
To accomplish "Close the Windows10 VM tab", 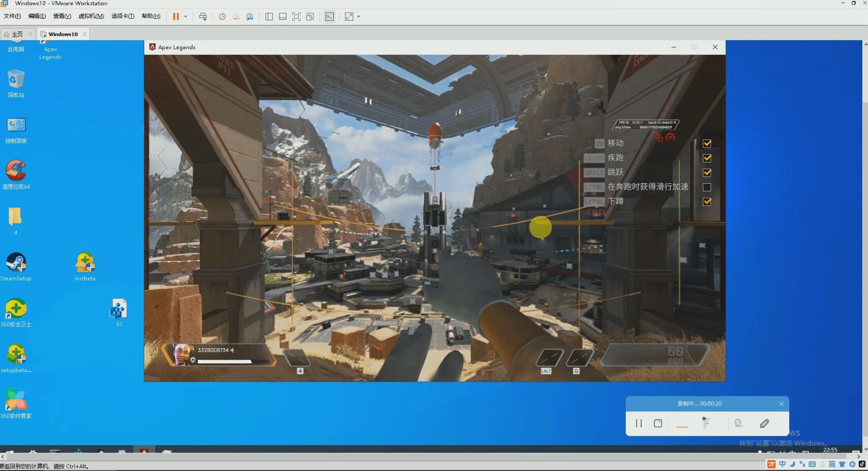I will (84, 34).
